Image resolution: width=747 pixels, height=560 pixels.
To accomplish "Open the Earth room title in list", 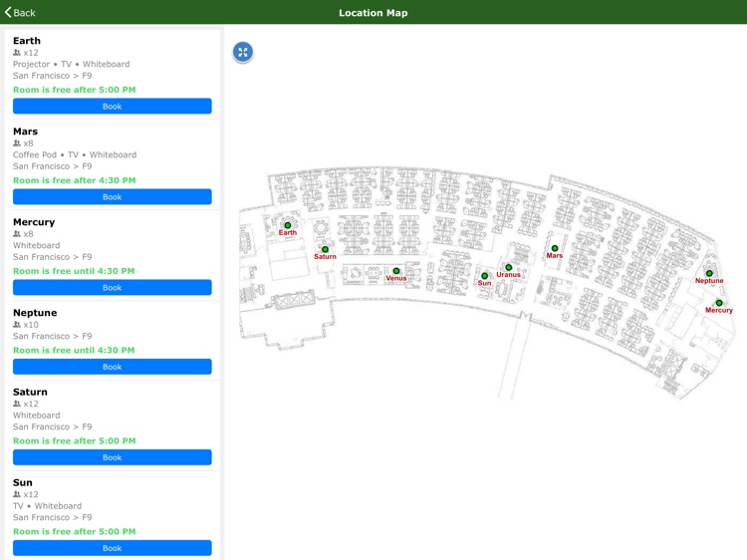I will point(27,41).
